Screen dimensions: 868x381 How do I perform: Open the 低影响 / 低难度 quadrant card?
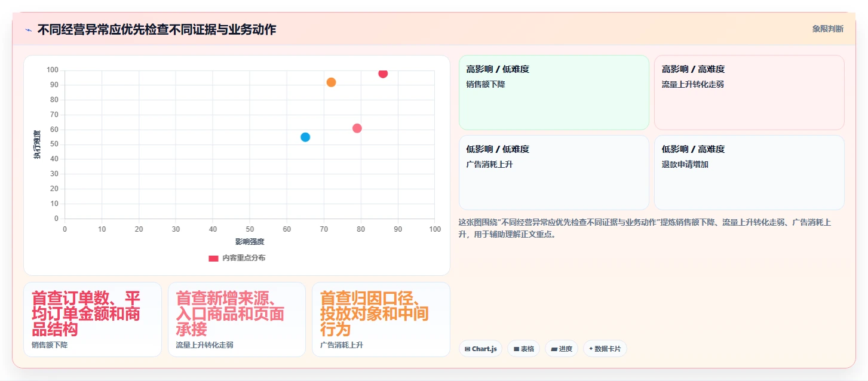pos(554,173)
